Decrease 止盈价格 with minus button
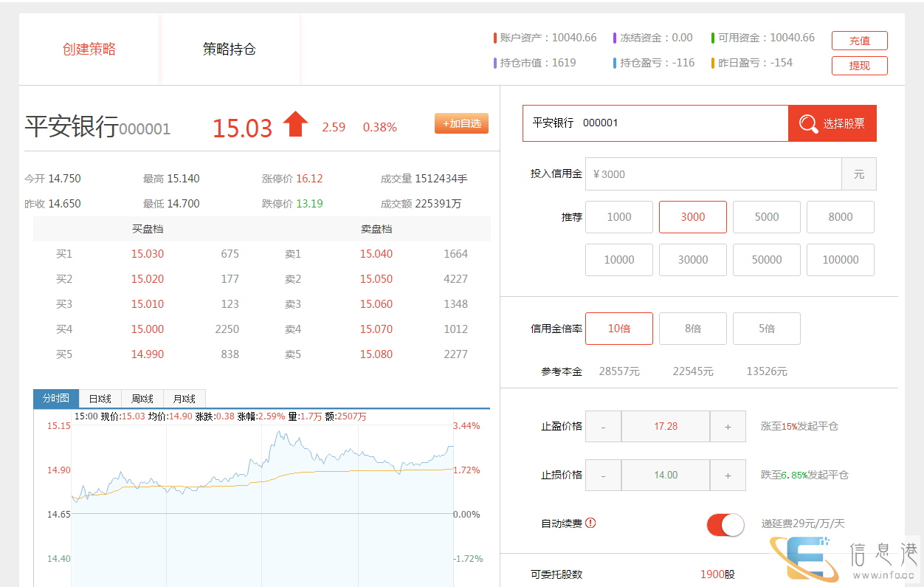 click(x=604, y=427)
